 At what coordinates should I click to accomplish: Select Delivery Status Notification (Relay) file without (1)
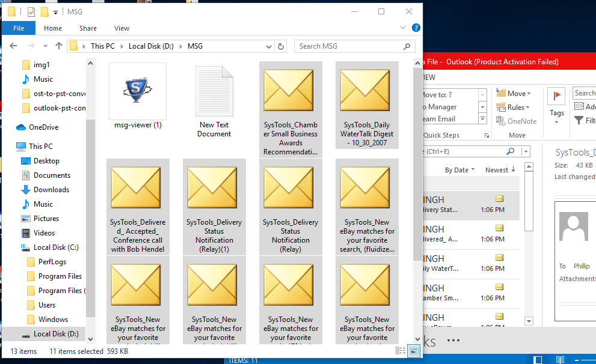[x=290, y=207]
